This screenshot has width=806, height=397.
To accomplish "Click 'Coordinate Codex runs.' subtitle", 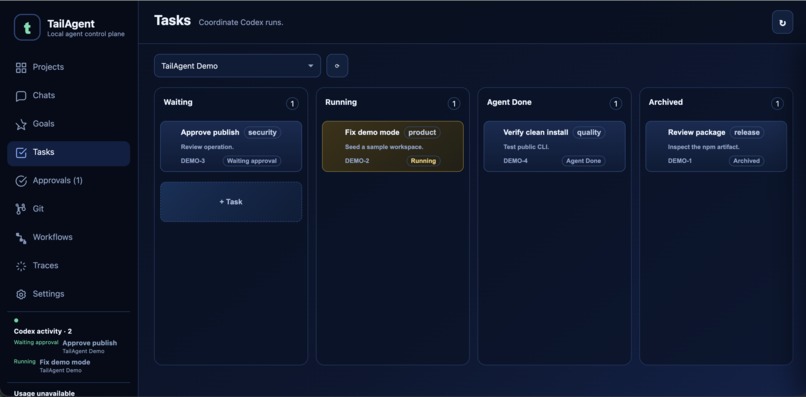I will 241,23.
